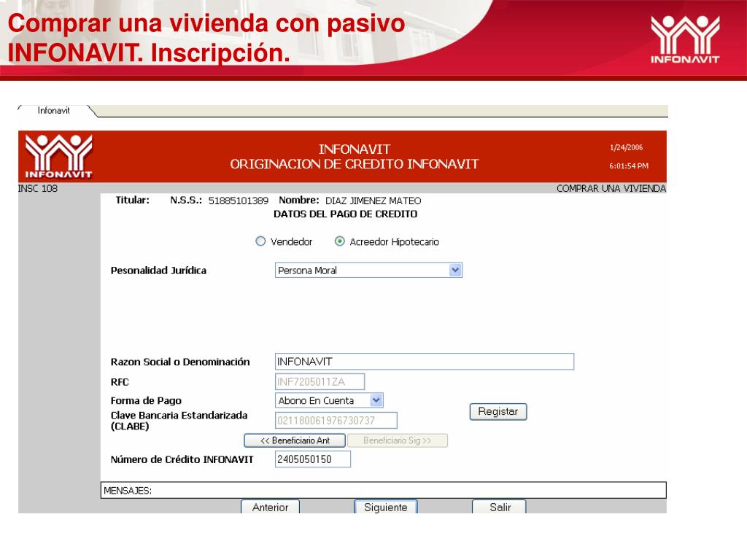The image size is (747, 560).
Task: Click the INFONAVIT logo in form header
Action: coord(58,156)
